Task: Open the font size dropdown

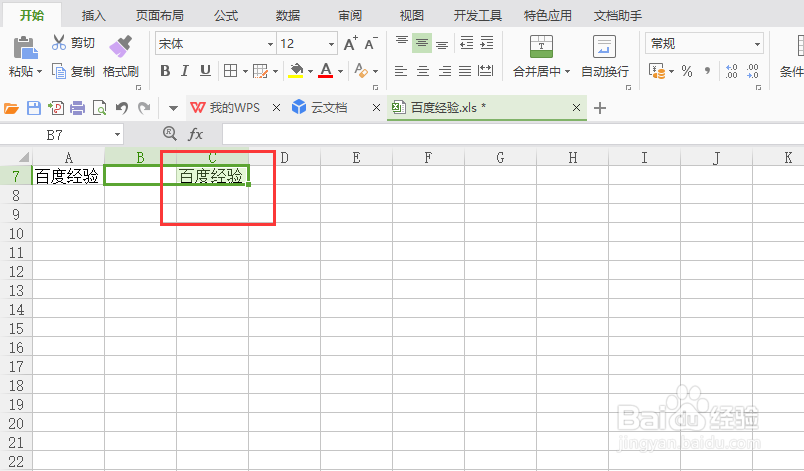Action: 331,44
